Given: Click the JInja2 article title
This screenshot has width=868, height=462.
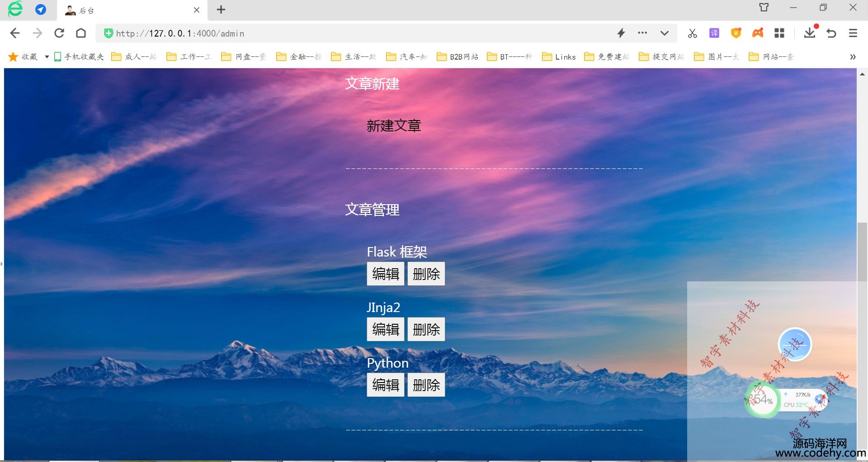Looking at the screenshot, I should (x=383, y=308).
